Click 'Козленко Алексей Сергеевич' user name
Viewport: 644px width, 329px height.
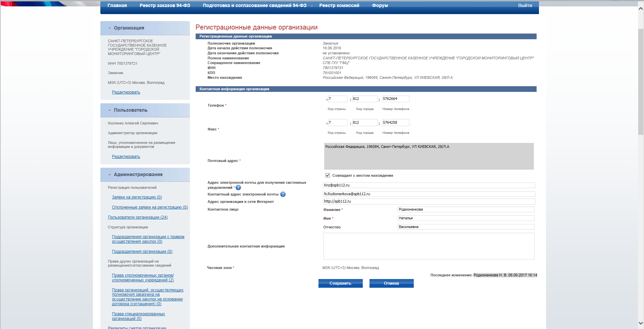click(133, 123)
